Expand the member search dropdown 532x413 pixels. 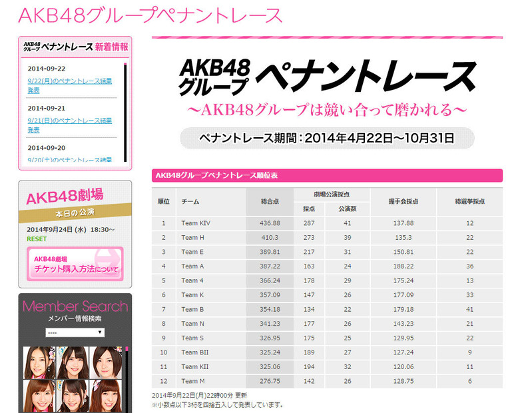tap(75, 332)
